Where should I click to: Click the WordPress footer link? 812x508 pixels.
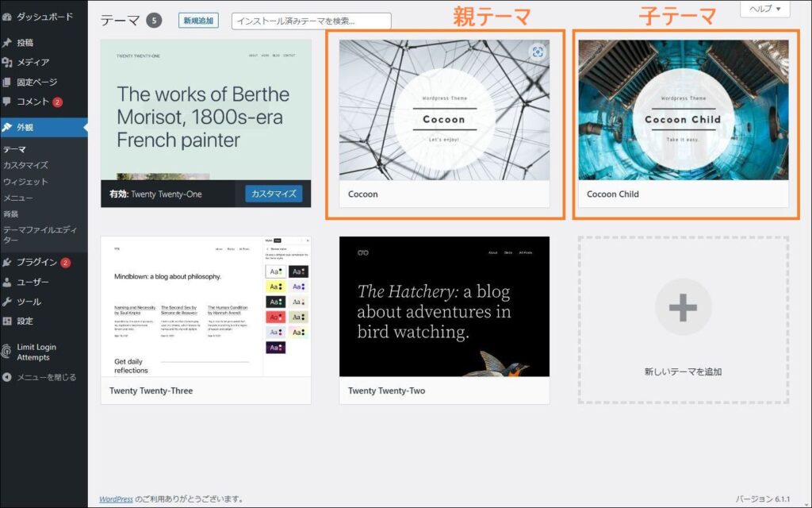point(116,498)
